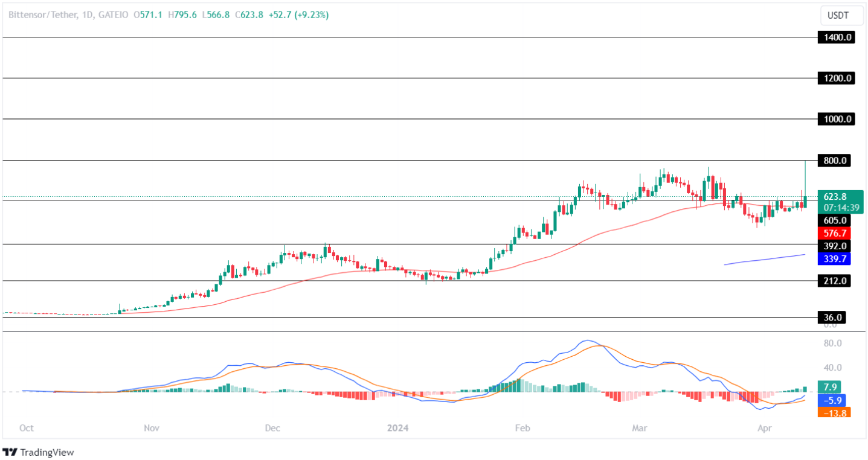
Task: Click the Mar label on time axis
Action: [x=639, y=428]
